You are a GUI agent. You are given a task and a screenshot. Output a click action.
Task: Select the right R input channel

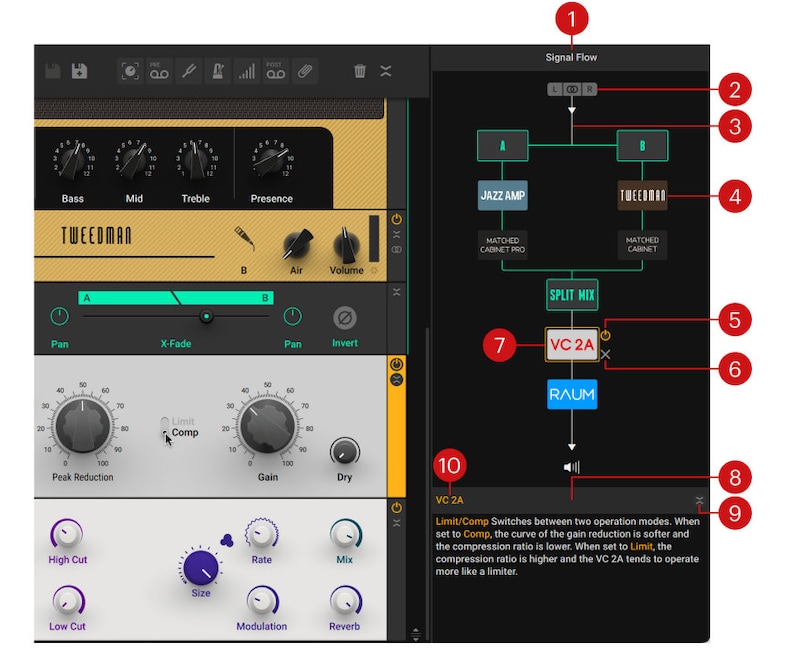click(x=589, y=89)
